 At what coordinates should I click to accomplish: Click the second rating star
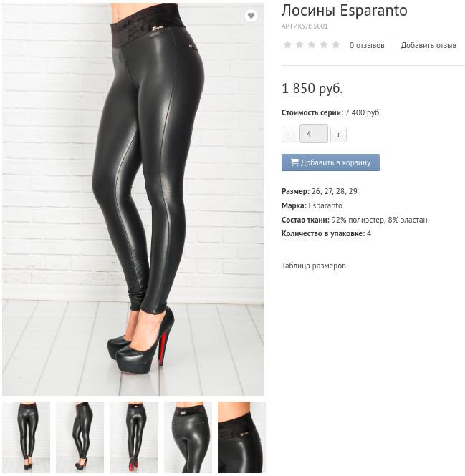pyautogui.click(x=299, y=45)
